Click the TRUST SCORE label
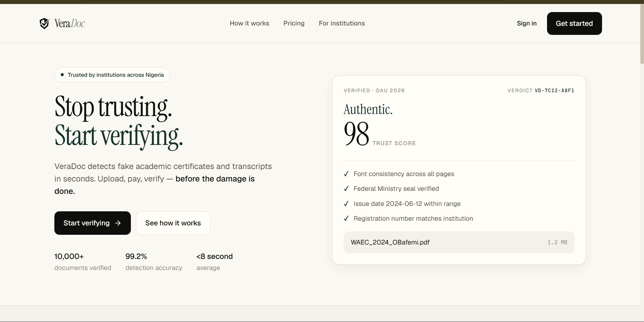 coord(394,143)
